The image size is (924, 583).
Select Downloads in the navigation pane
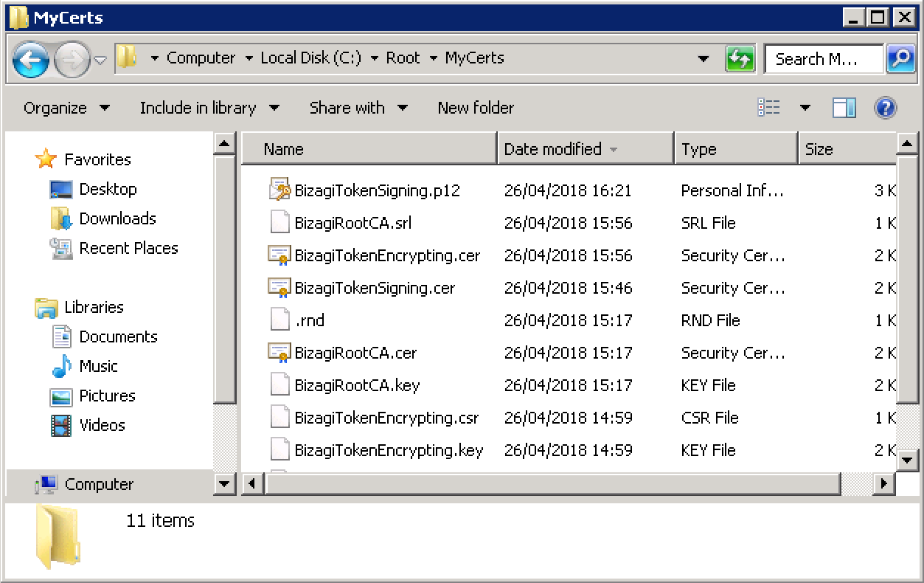117,218
